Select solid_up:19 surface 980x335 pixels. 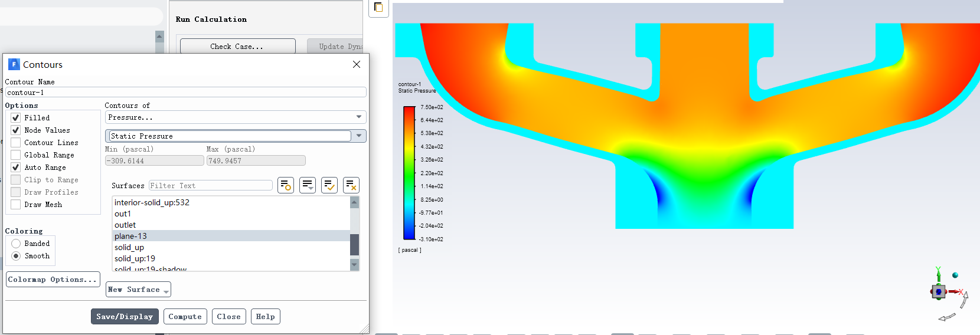tap(231, 258)
